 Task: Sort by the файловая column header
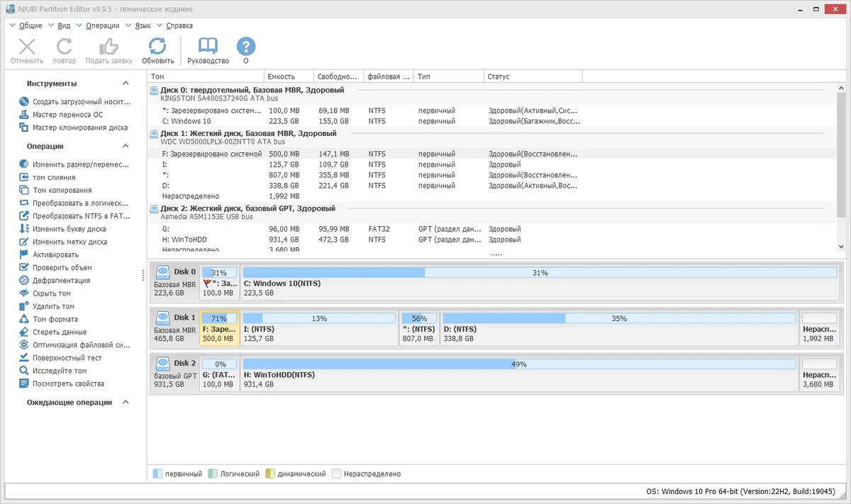[x=388, y=77]
